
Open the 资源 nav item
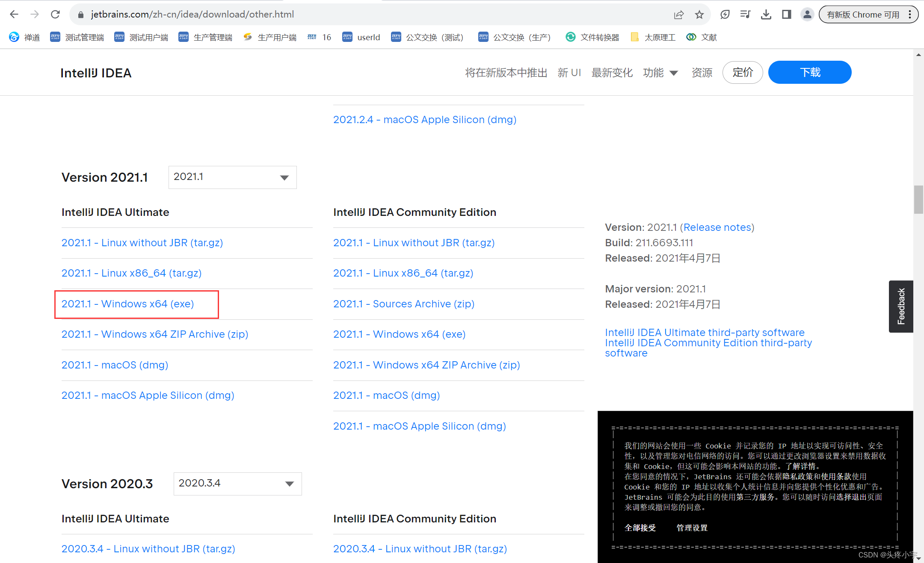point(702,73)
